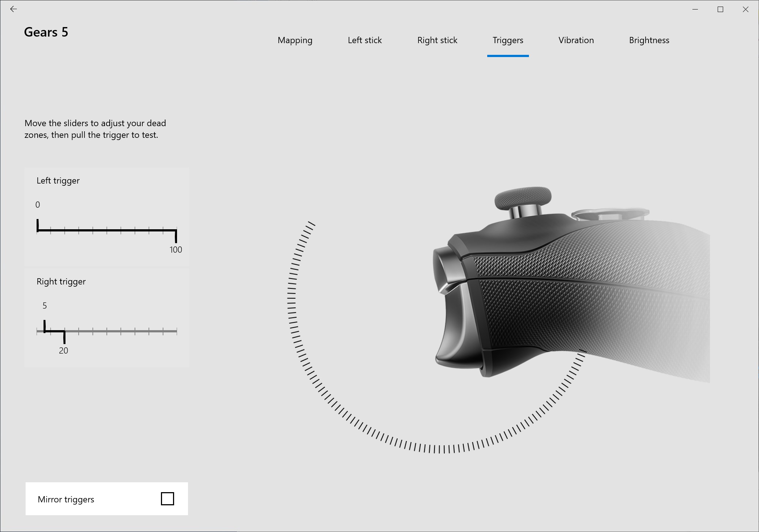Viewport: 759px width, 532px height.
Task: Click the back arrow to return
Action: (x=14, y=9)
